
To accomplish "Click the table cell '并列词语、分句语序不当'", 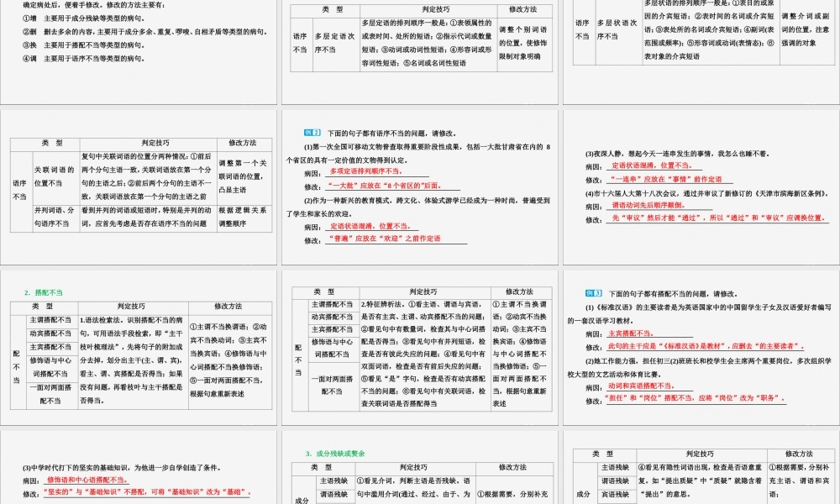I will pos(55,217).
